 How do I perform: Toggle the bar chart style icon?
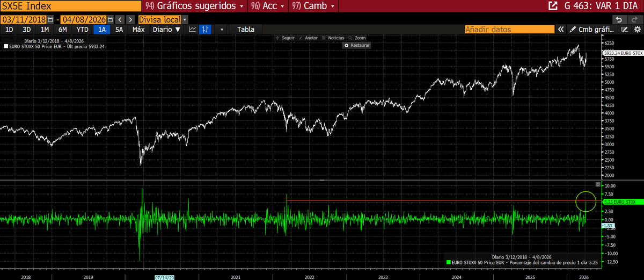coord(205,30)
